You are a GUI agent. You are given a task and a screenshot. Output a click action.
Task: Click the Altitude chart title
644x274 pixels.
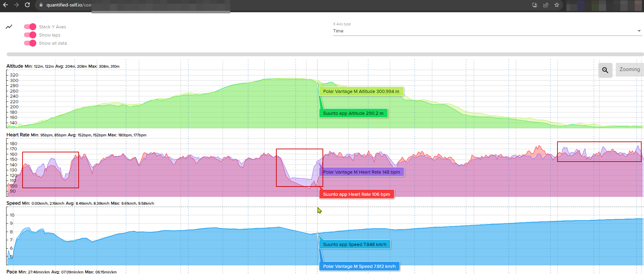pyautogui.click(x=15, y=66)
